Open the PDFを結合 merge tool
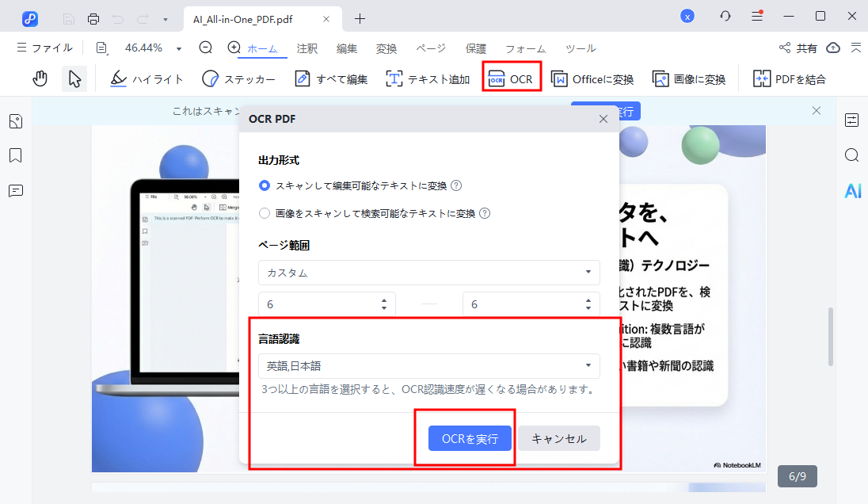 coord(794,78)
